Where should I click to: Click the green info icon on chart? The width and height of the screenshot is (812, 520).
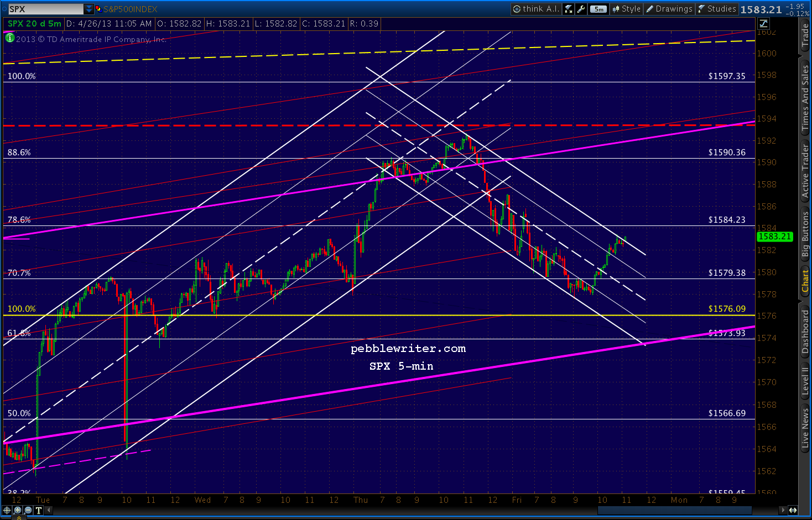pyautogui.click(x=9, y=38)
